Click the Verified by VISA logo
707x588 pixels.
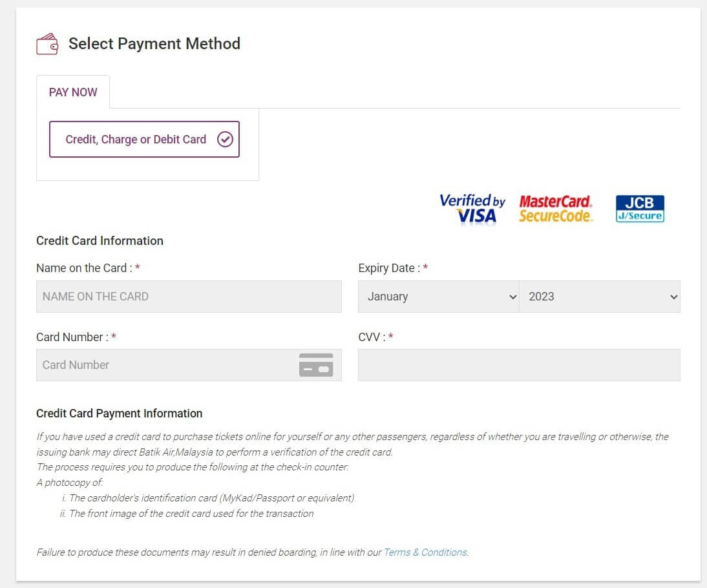click(472, 209)
